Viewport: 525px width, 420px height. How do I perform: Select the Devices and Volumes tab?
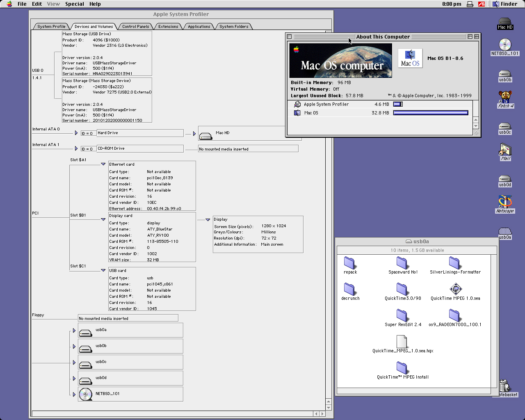94,26
